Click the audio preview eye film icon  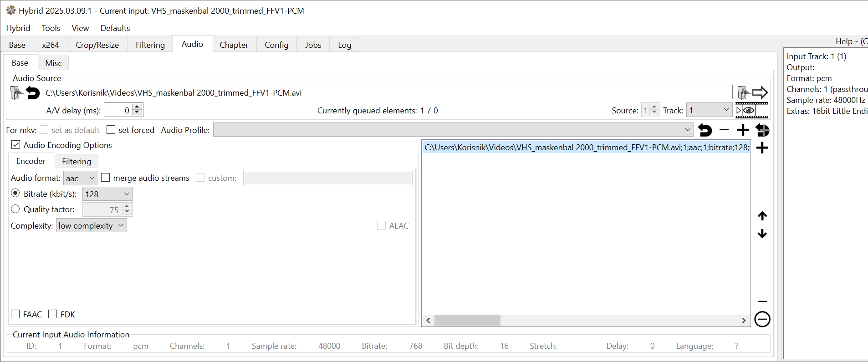(x=752, y=110)
